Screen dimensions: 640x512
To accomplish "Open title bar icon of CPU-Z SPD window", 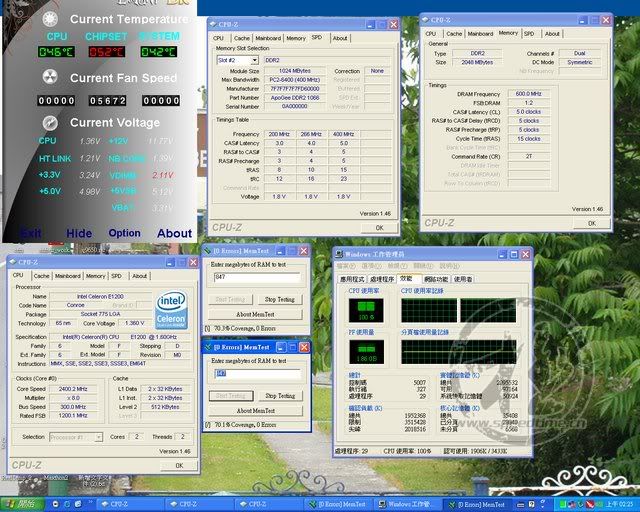I will [213, 24].
